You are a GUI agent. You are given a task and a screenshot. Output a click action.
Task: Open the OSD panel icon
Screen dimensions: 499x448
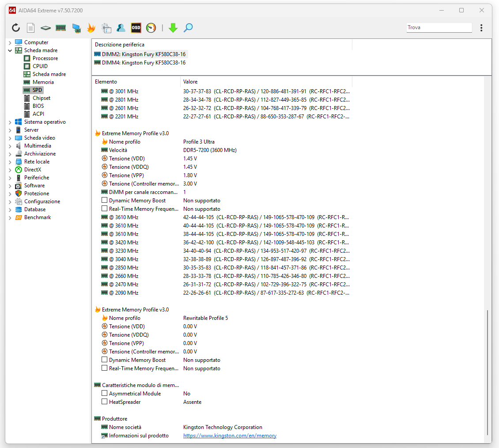click(x=136, y=28)
